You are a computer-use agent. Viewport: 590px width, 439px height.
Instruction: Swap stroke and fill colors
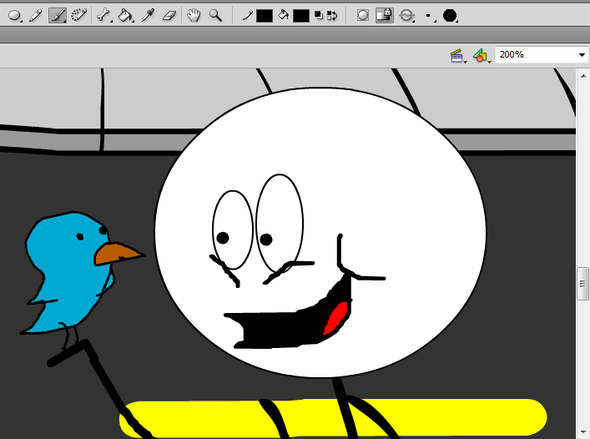(x=332, y=16)
